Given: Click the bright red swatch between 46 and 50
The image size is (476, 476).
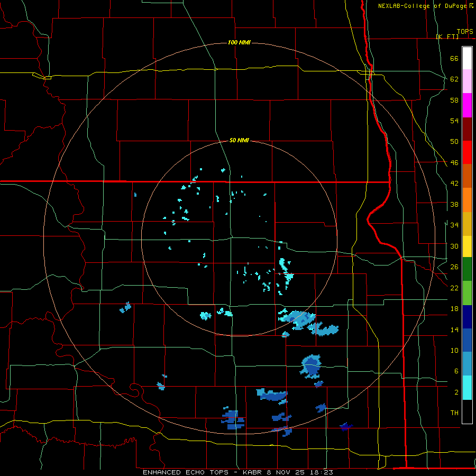Looking at the screenshot, I should pyautogui.click(x=467, y=152).
